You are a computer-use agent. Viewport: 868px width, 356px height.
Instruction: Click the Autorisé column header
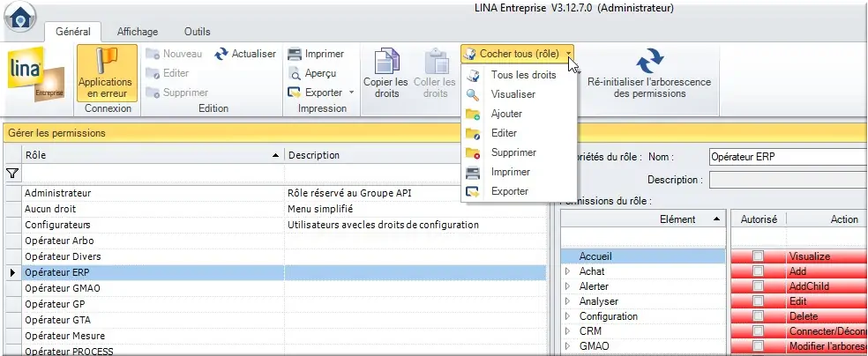point(759,219)
